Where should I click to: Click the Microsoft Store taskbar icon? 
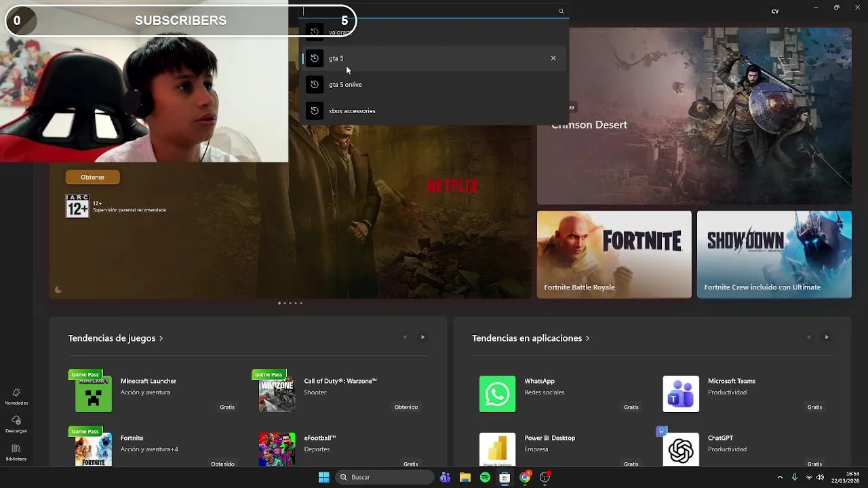tap(505, 477)
